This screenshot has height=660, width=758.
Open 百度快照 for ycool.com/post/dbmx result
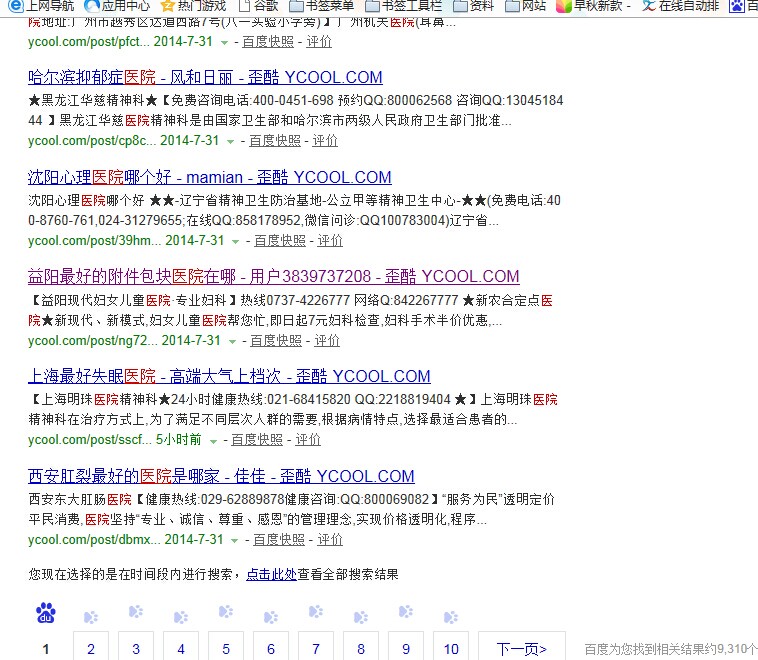pos(279,540)
